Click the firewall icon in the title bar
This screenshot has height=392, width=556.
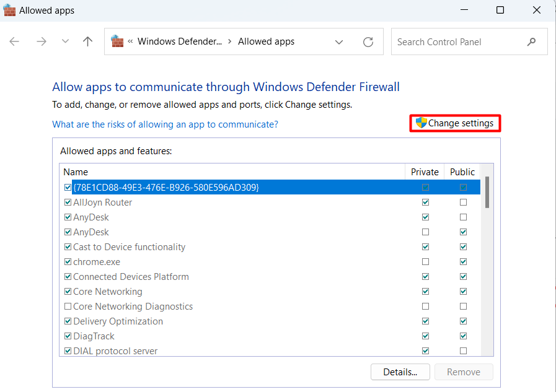pos(9,10)
